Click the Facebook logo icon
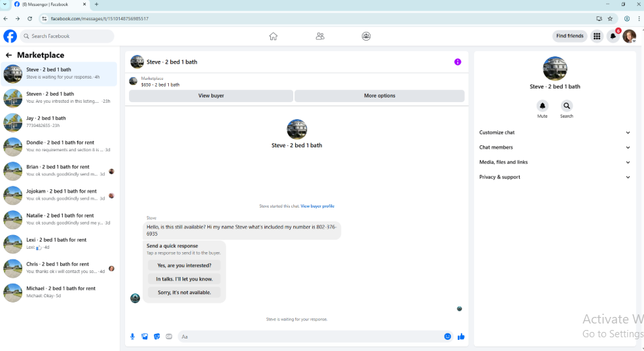The height and width of the screenshot is (351, 644). (10, 36)
